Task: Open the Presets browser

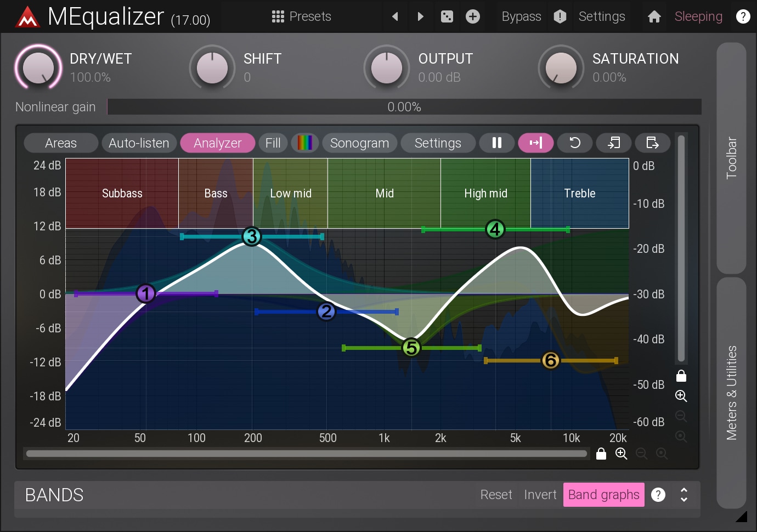Action: click(302, 16)
